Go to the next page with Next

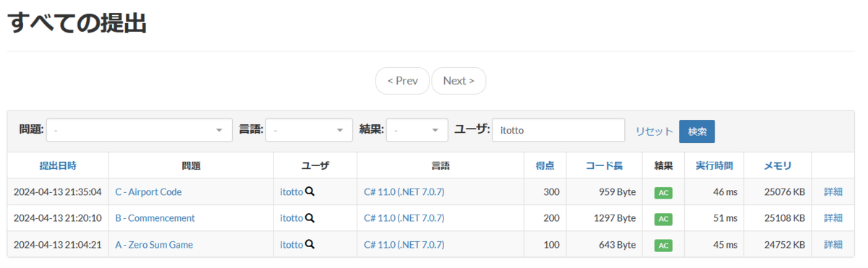pyautogui.click(x=459, y=81)
